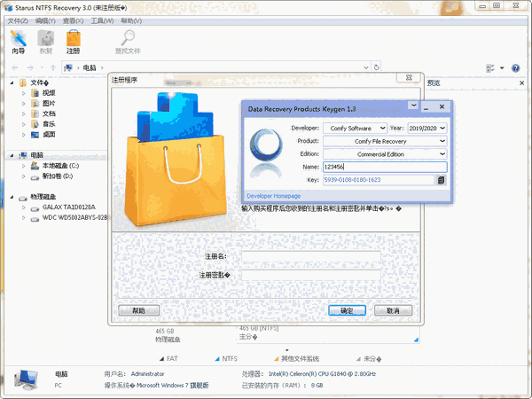This screenshot has width=532, height=399.
Task: Open the Product dropdown in Keygen
Action: coord(442,141)
